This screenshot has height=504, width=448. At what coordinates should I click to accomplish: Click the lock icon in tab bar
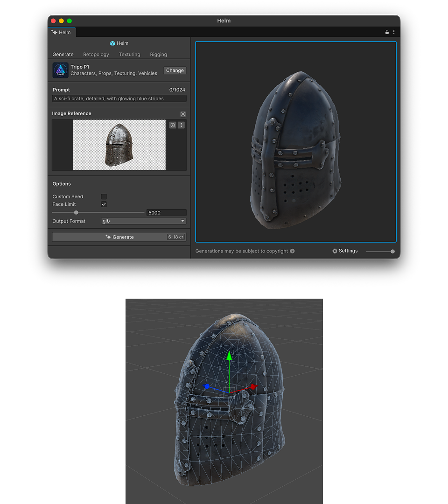pos(387,32)
